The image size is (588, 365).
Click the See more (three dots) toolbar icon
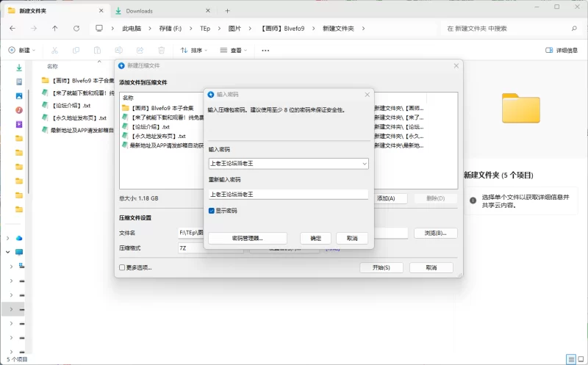[265, 50]
